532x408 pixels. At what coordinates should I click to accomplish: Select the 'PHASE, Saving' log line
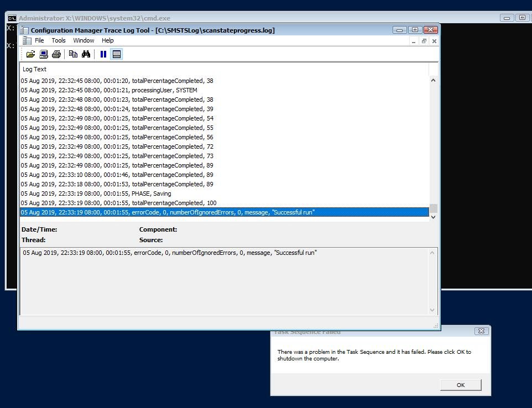coord(225,193)
